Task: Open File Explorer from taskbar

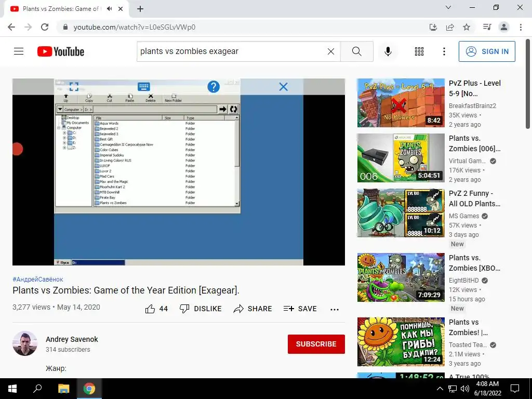Action: click(63, 389)
